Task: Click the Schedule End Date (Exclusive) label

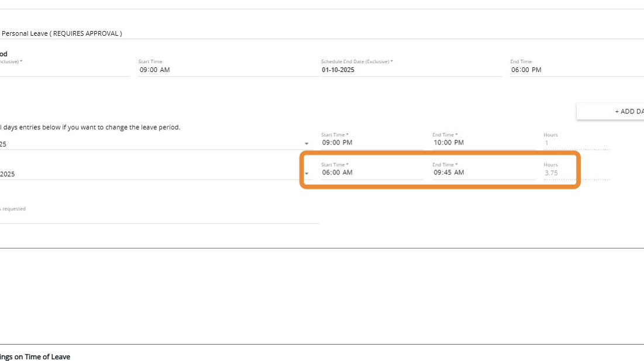Action: 357,61
